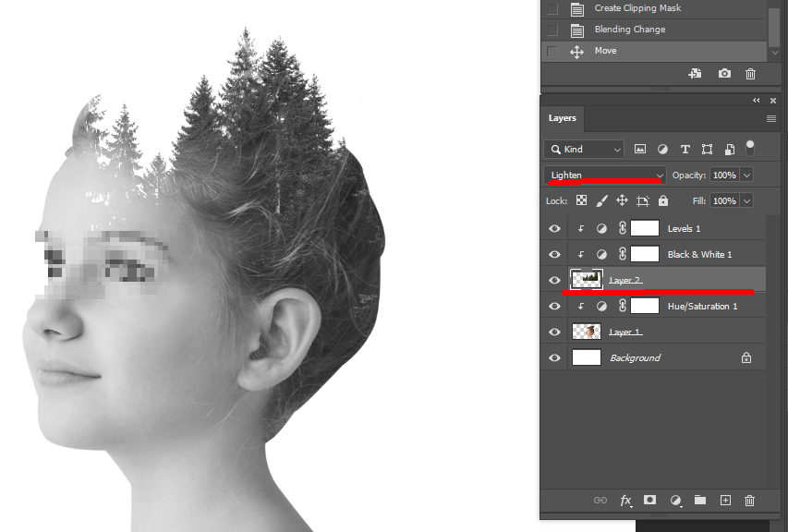Screen dimensions: 788x532
Task: Toggle checkbox beside Move history state
Action: pyautogui.click(x=552, y=51)
